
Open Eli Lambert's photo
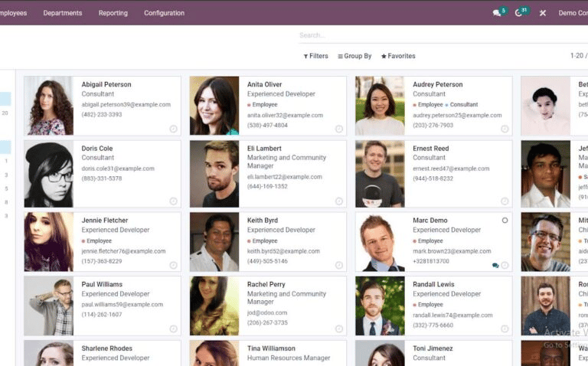coord(214,174)
